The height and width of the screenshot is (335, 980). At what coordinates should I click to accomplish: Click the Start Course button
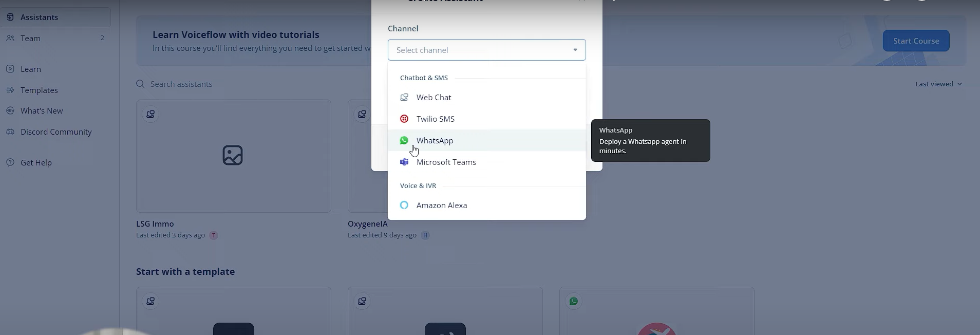[916, 41]
